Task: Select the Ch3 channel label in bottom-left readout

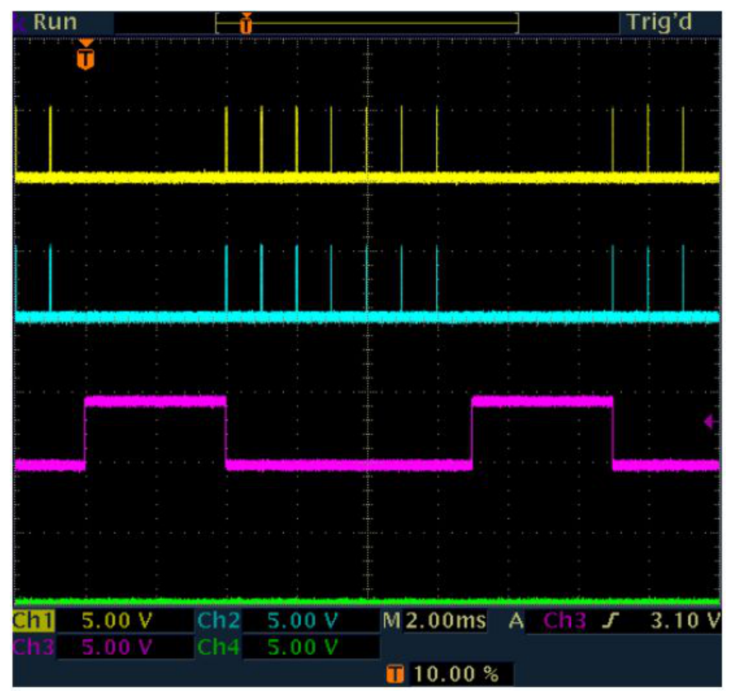Action: (33, 647)
